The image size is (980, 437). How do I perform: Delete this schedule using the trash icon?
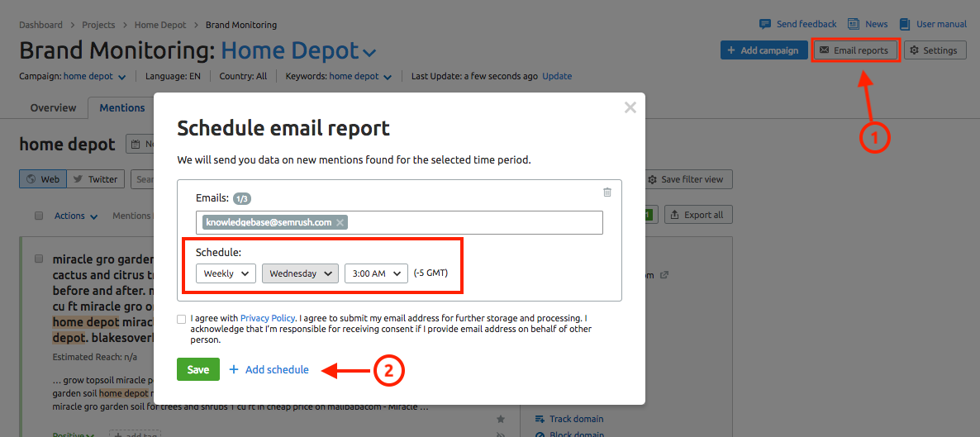coord(607,192)
